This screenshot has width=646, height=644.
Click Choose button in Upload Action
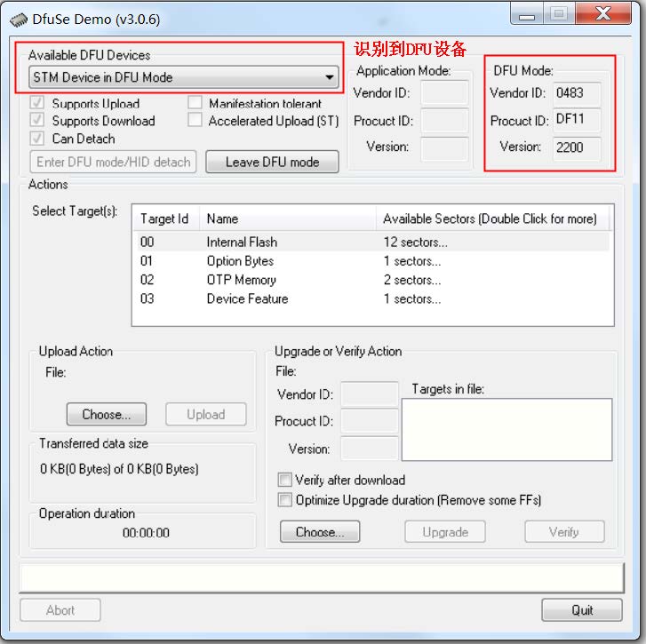click(107, 414)
